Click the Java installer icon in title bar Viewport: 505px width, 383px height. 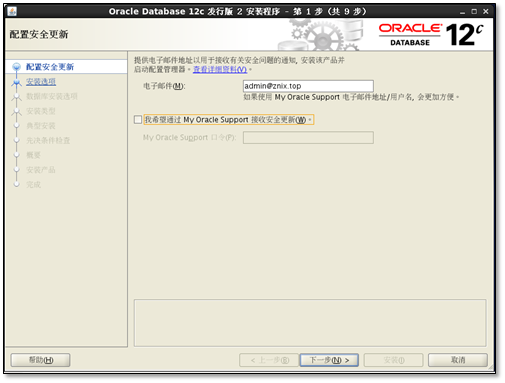pyautogui.click(x=12, y=11)
